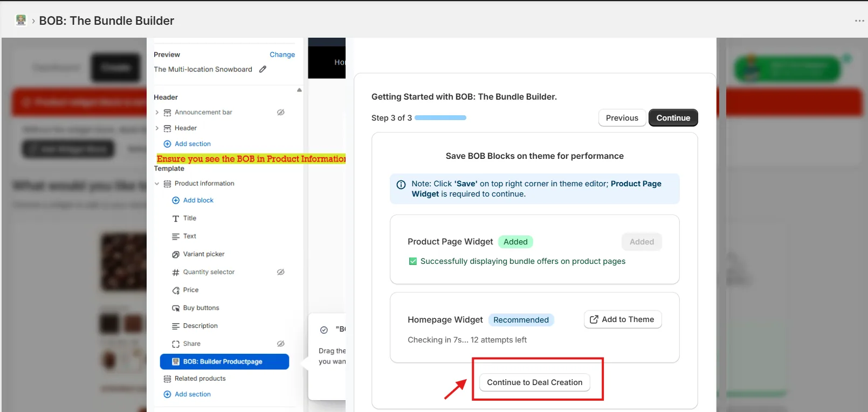The height and width of the screenshot is (412, 868).
Task: Click the Text block icon
Action: (176, 236)
